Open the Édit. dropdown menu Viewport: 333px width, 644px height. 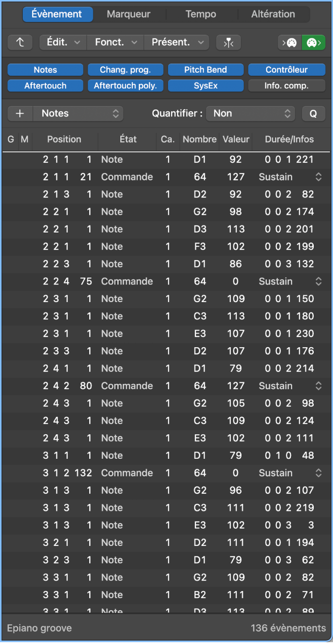tap(63, 42)
